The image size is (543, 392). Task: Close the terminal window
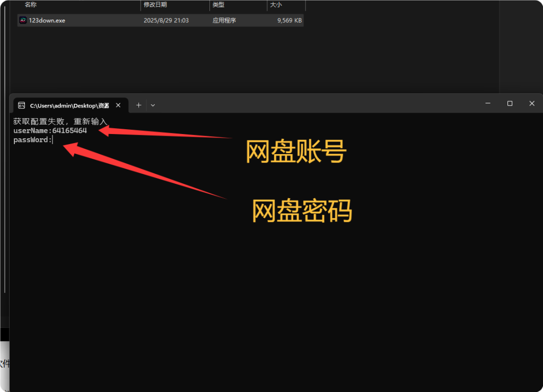pyautogui.click(x=532, y=103)
